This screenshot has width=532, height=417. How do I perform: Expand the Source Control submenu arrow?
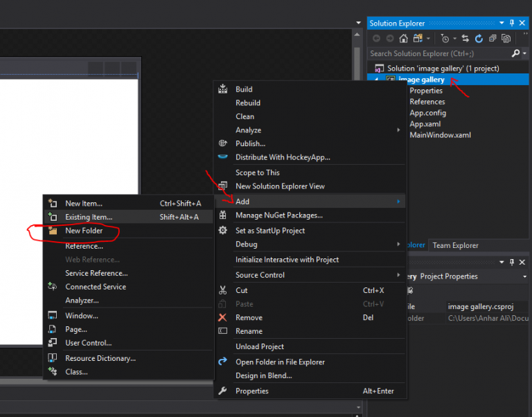pyautogui.click(x=399, y=274)
